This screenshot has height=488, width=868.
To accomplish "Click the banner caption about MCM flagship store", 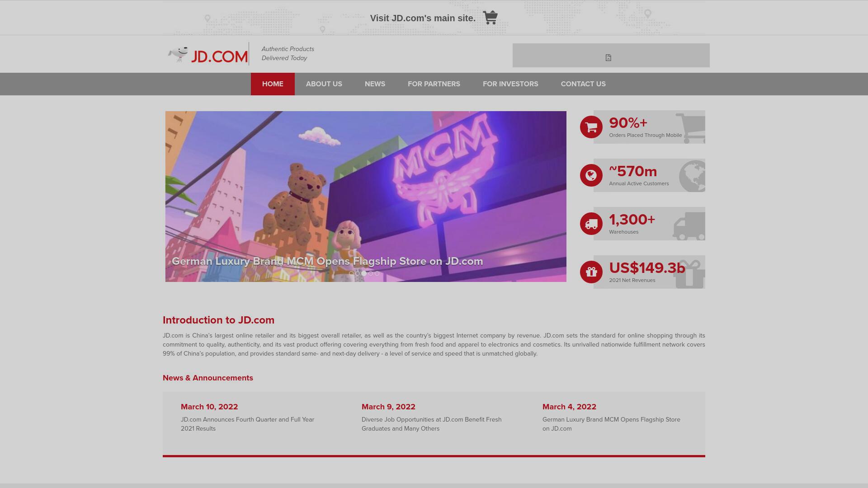I will pyautogui.click(x=327, y=261).
